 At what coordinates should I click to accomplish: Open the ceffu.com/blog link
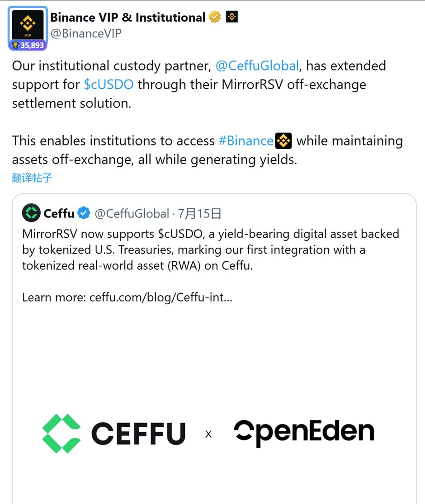point(161,297)
